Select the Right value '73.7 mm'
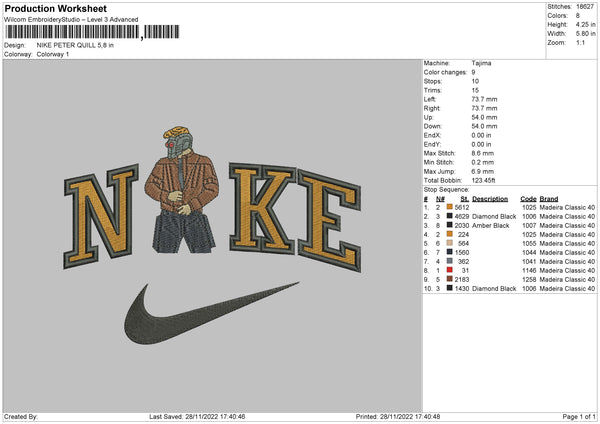 [484, 108]
